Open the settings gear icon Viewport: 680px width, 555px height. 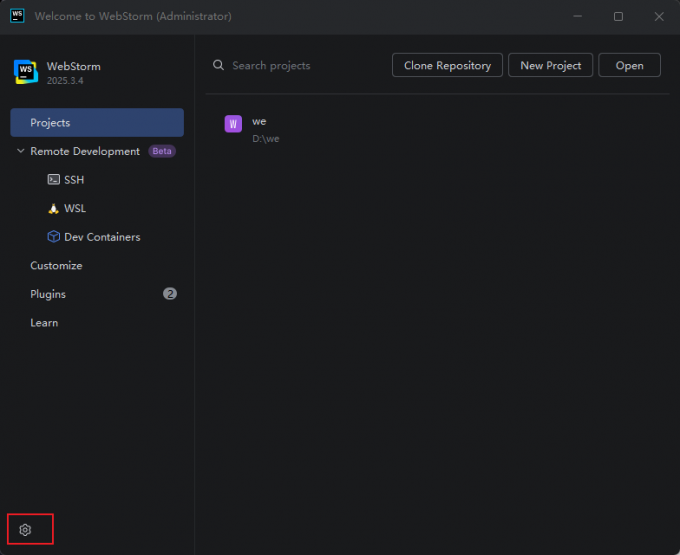pyautogui.click(x=25, y=529)
